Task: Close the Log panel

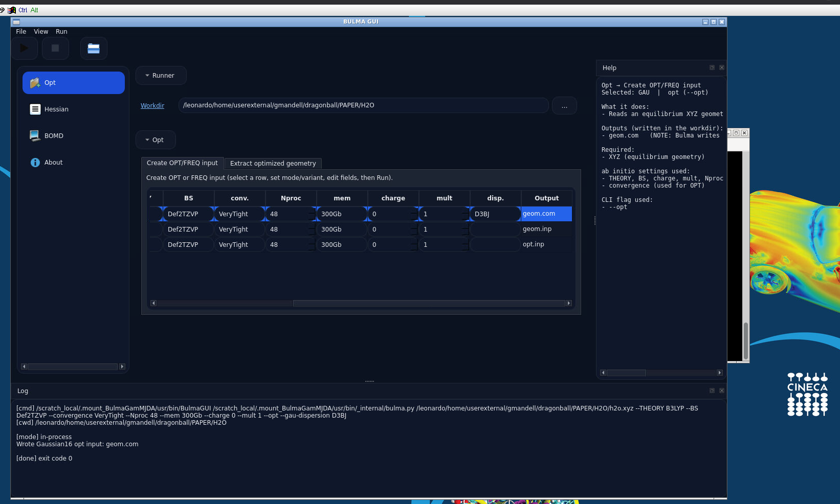Action: coord(722,391)
